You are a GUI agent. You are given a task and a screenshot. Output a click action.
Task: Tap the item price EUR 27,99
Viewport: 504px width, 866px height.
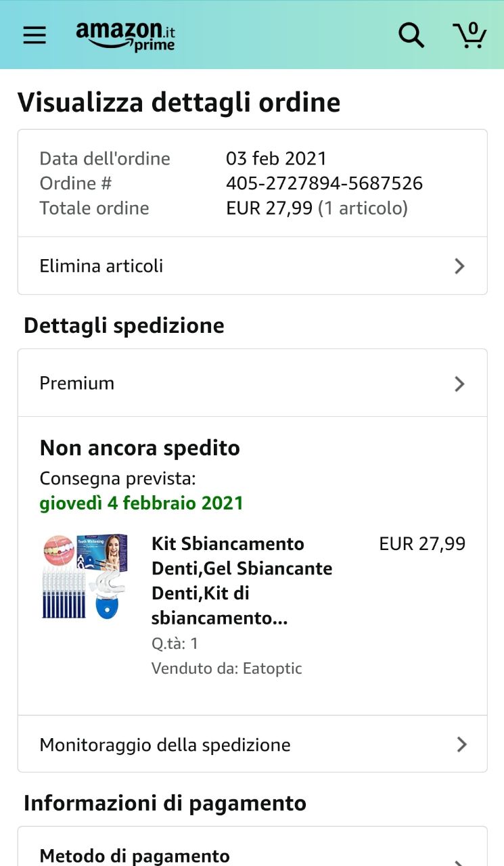[x=422, y=544]
